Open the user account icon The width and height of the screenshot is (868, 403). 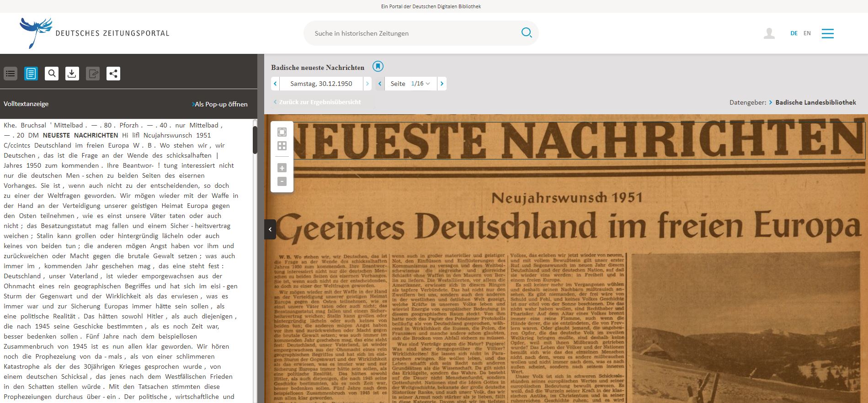(x=769, y=33)
